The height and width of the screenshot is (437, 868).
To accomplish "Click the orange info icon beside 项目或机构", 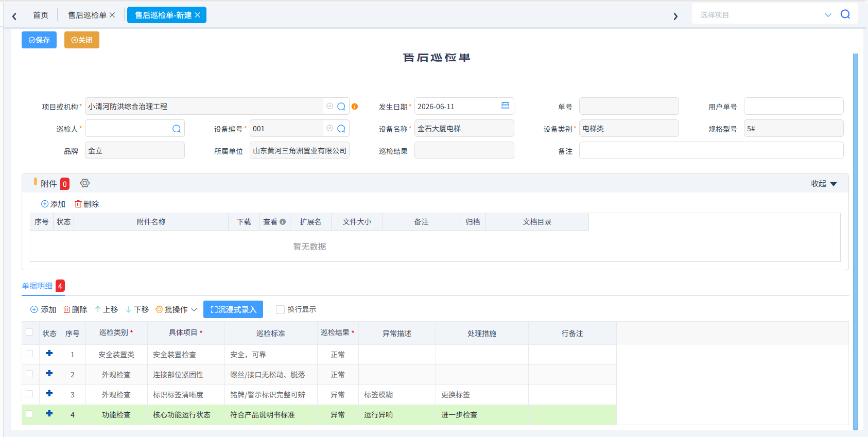I will [355, 107].
